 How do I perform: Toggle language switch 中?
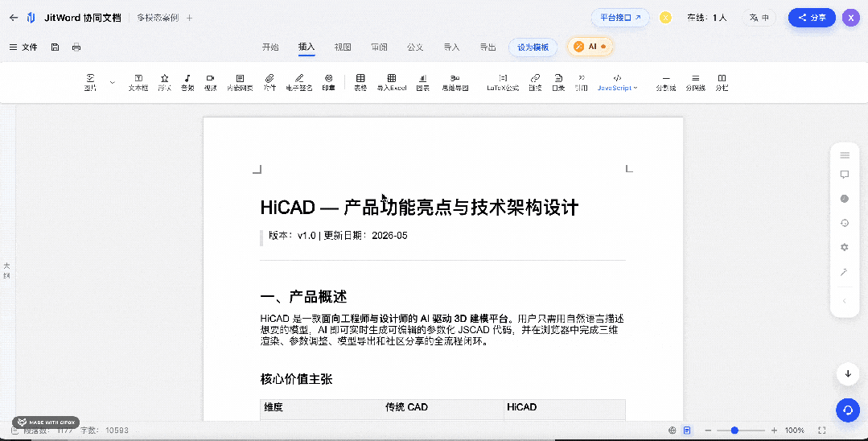point(759,18)
